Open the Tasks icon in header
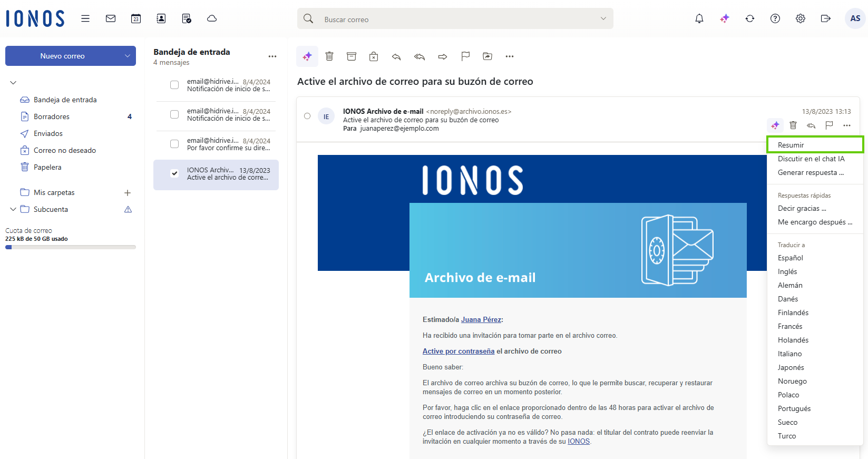868x459 pixels. click(x=187, y=18)
